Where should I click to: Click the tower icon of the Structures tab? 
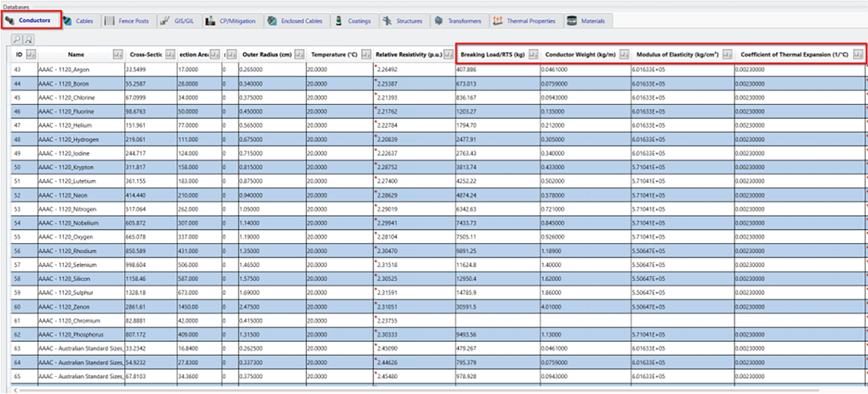(387, 21)
